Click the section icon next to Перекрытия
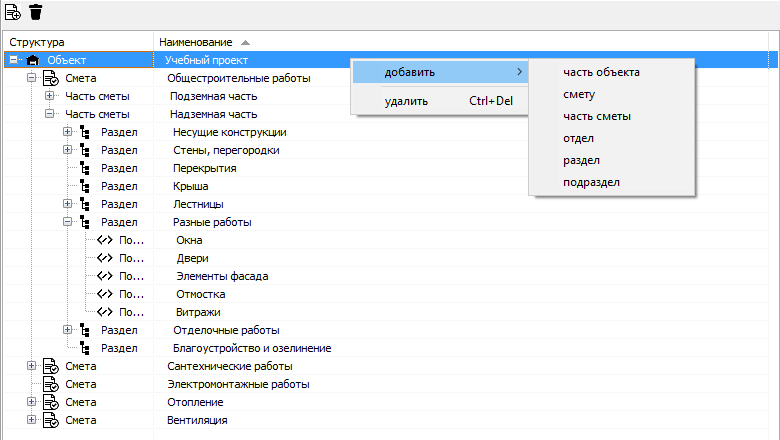Screen dimensions: 780x440 click(86, 168)
